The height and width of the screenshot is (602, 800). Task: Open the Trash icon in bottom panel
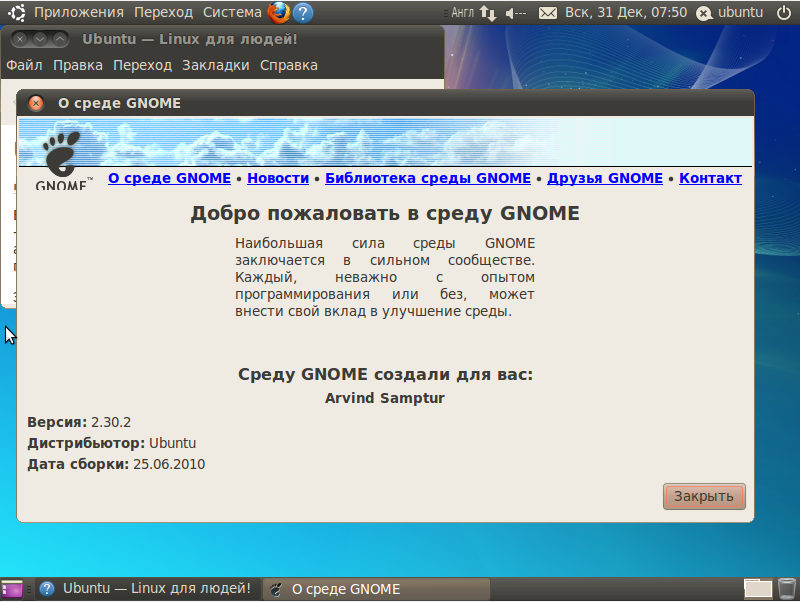tap(786, 589)
